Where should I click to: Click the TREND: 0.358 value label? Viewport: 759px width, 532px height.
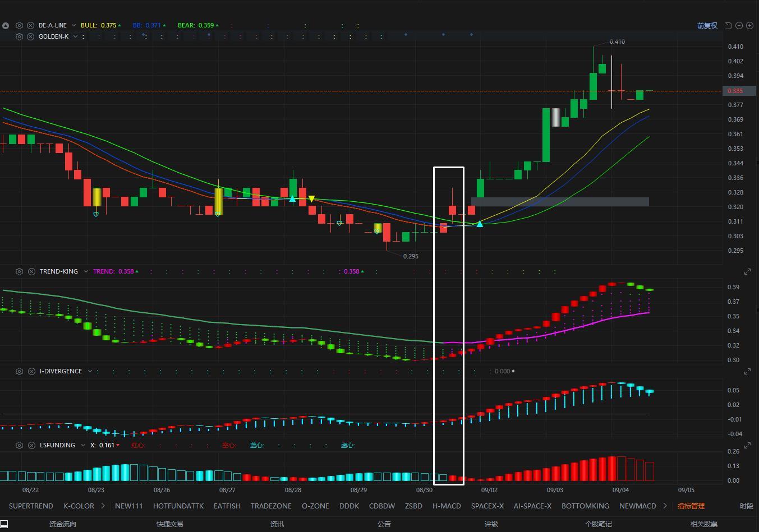(x=116, y=271)
